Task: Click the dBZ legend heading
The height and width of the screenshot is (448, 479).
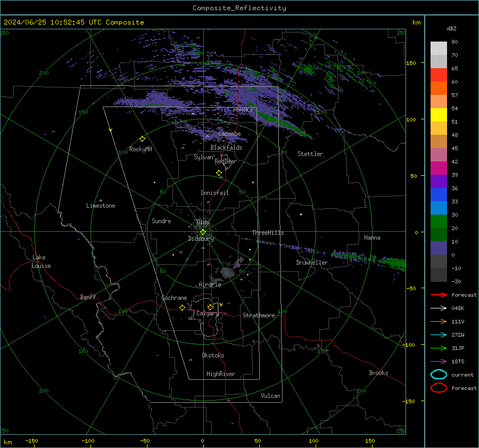Action: coord(451,28)
